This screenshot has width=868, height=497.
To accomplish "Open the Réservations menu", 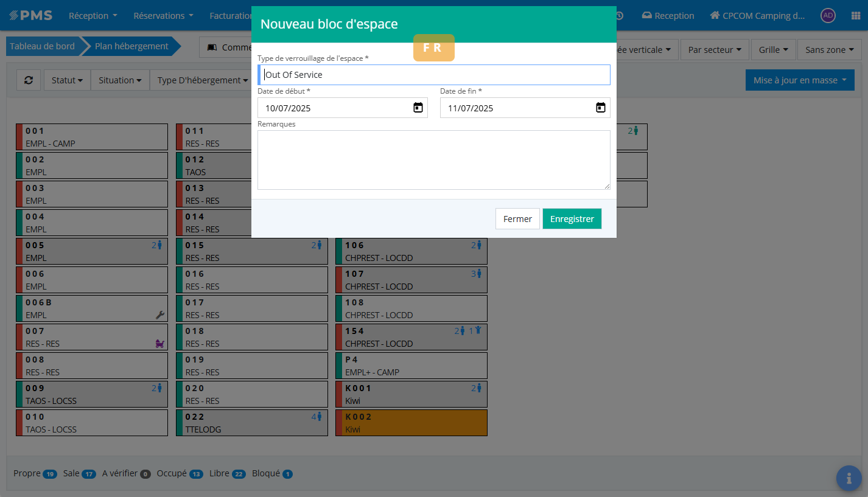I will coord(163,16).
